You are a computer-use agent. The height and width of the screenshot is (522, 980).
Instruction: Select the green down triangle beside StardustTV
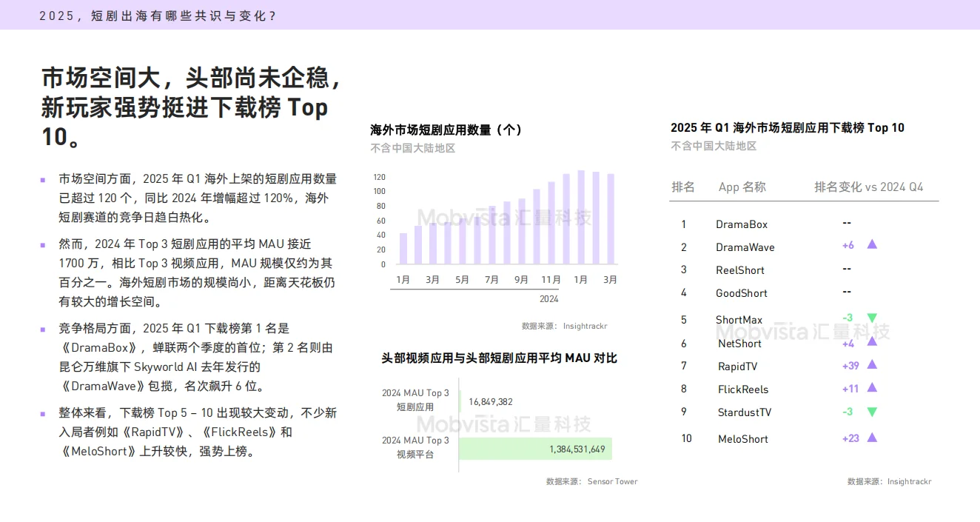tap(872, 412)
